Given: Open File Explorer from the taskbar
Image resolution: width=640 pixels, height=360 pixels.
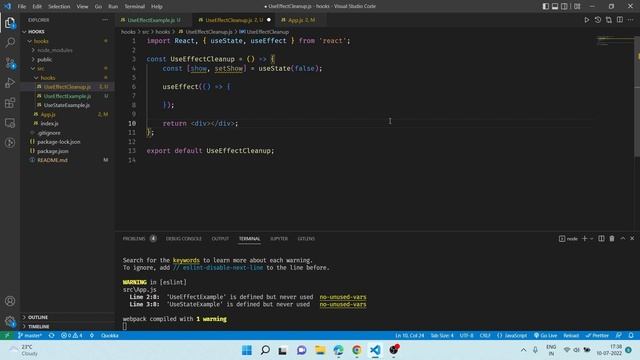Looking at the screenshot, I should 320,350.
